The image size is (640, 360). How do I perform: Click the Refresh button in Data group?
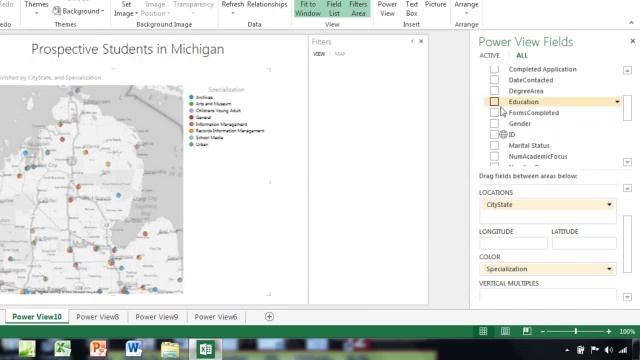(233, 8)
